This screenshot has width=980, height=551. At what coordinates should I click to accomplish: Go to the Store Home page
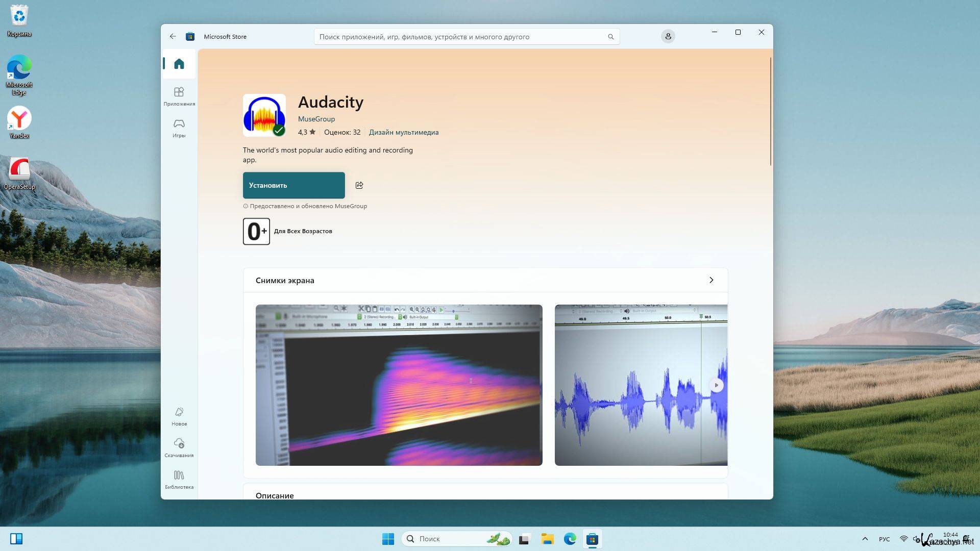(x=179, y=64)
